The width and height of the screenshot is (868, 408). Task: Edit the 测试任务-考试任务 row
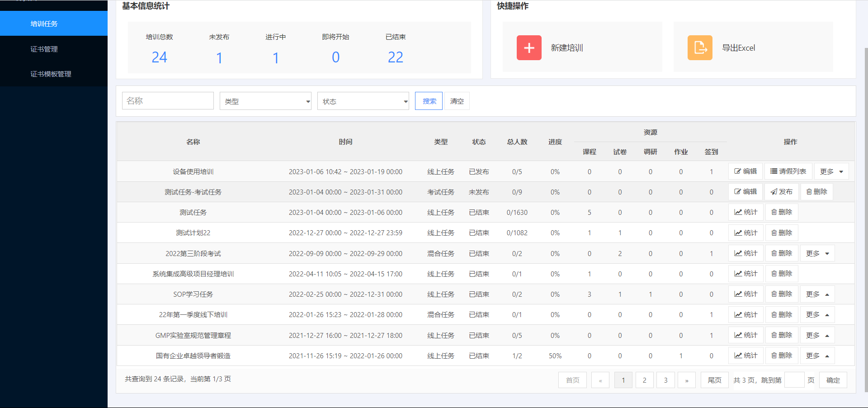(x=745, y=192)
